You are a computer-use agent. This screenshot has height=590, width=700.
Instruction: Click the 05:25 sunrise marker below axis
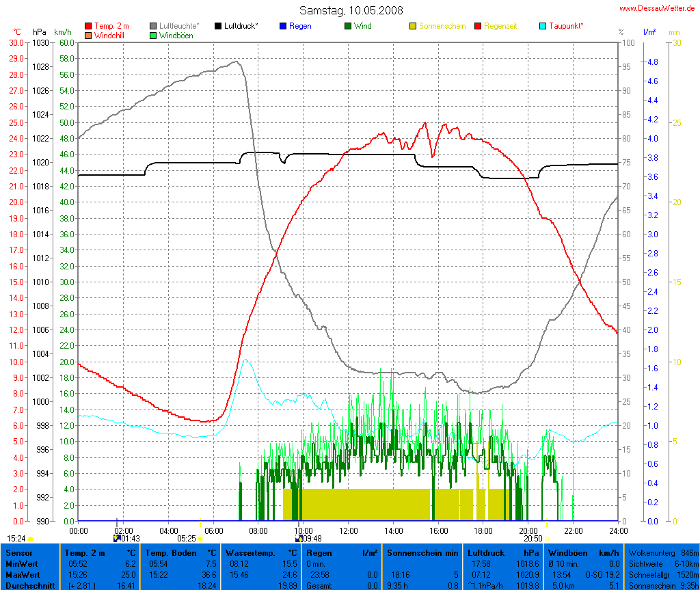coord(187,539)
